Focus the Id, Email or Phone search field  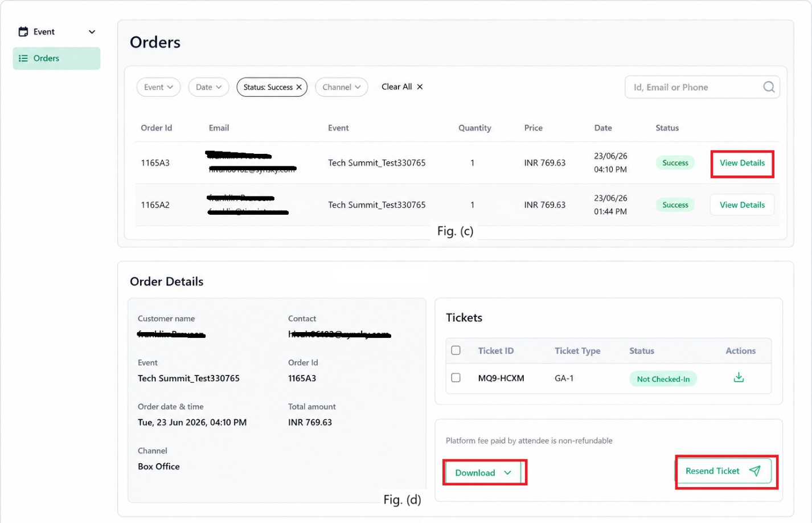[x=702, y=87]
